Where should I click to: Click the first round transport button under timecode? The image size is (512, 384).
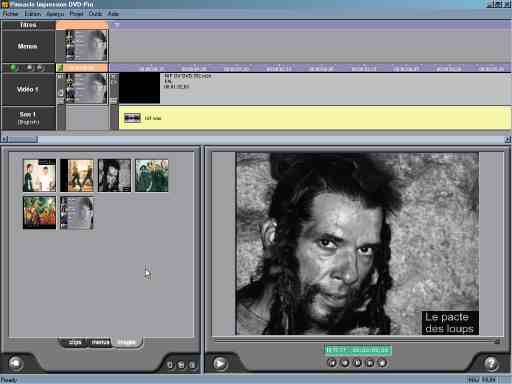[x=332, y=363]
